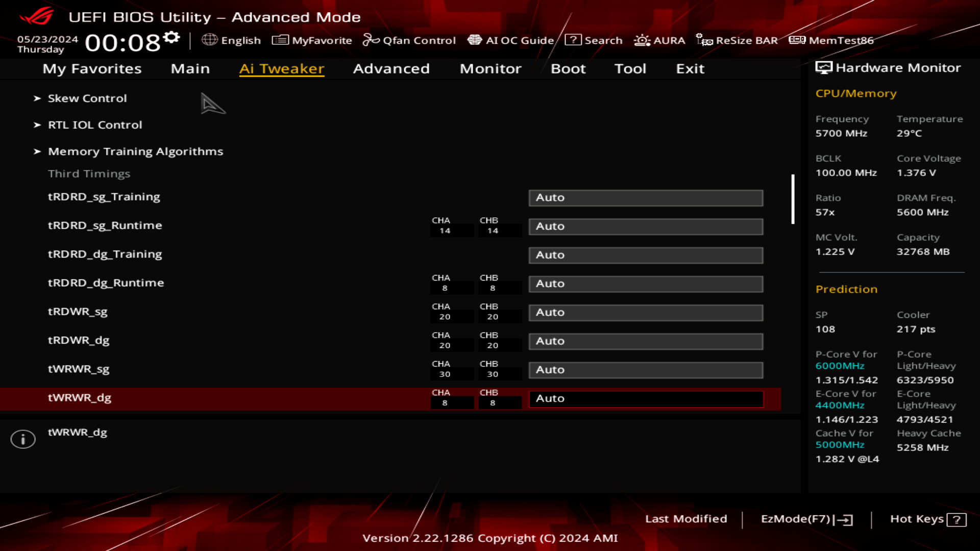Open the Monitor tab
This screenshot has width=980, height=551.
click(491, 69)
